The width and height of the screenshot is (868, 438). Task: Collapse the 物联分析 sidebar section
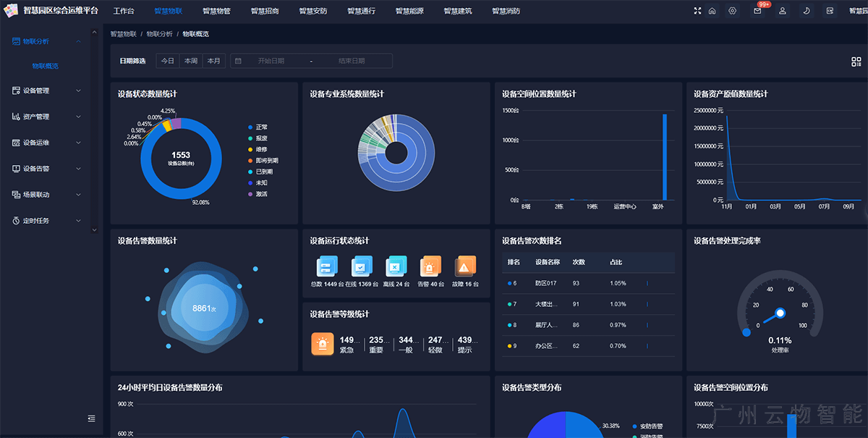pyautogui.click(x=47, y=41)
